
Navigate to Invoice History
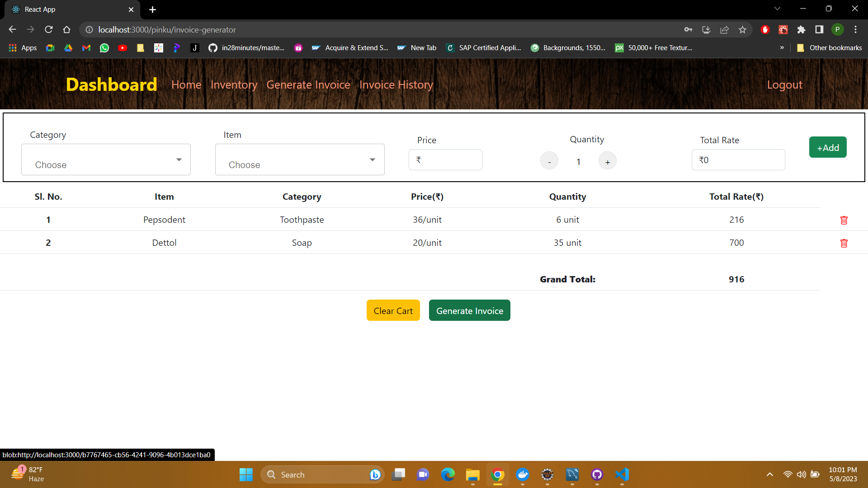(x=396, y=84)
